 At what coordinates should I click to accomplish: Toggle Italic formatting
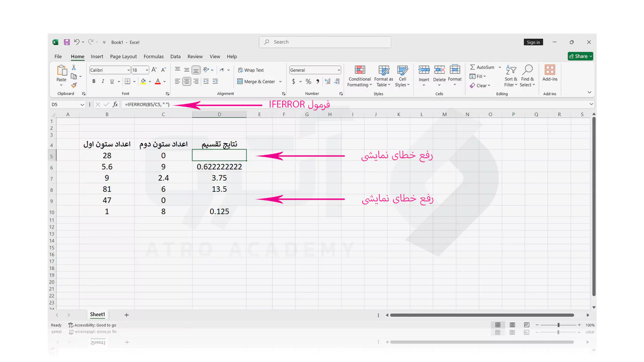[x=103, y=81]
